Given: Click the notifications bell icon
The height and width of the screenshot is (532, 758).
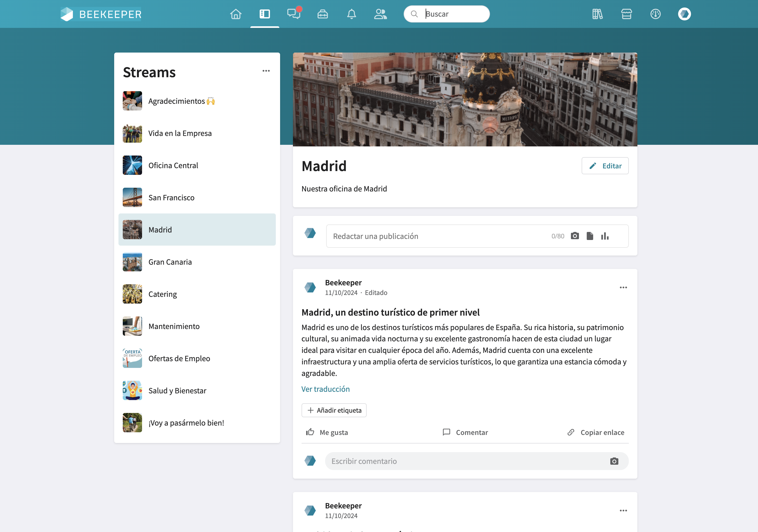Looking at the screenshot, I should pyautogui.click(x=351, y=14).
